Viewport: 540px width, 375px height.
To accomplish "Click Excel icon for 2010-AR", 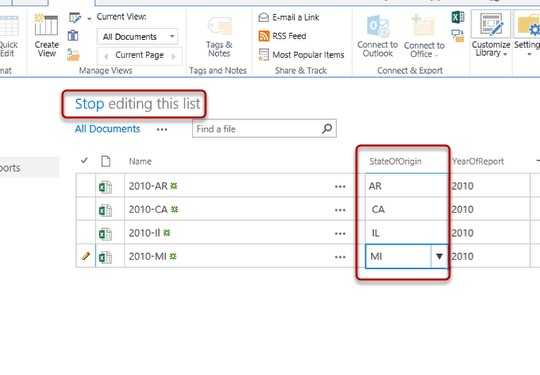I will coord(105,187).
